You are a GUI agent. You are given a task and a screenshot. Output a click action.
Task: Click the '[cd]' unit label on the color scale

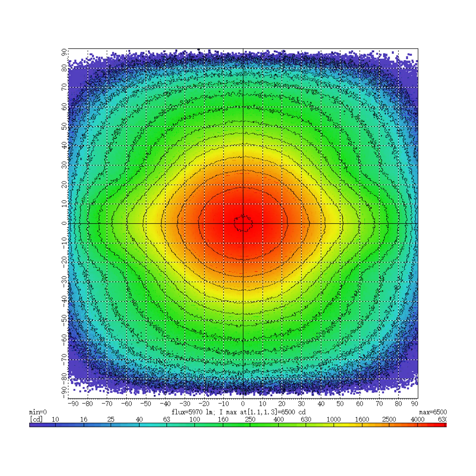(x=36, y=419)
